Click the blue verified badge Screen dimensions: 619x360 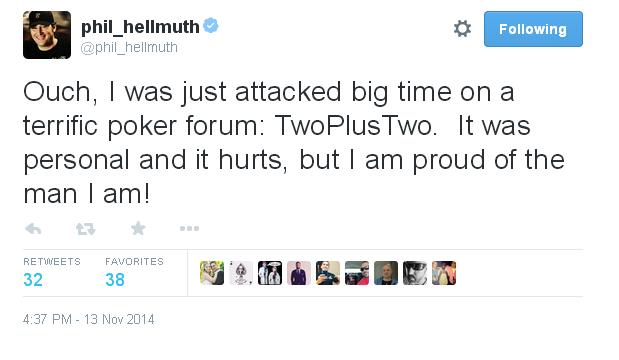[x=211, y=26]
